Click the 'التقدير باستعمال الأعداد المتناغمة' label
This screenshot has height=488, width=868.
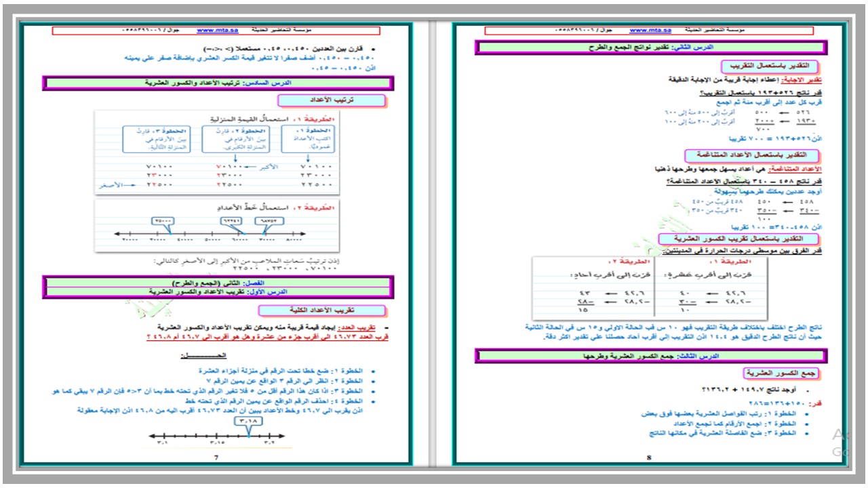click(751, 155)
